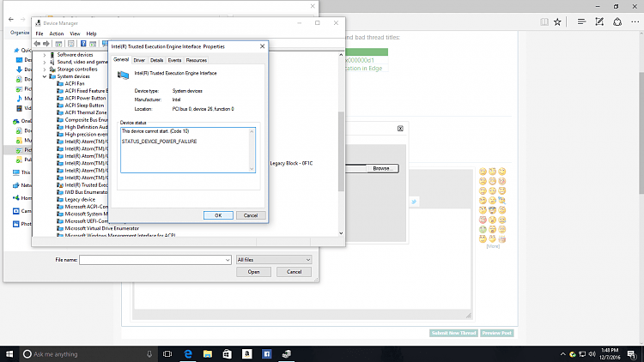Open the Windows Start button
The height and width of the screenshot is (362, 644).
click(x=9, y=353)
